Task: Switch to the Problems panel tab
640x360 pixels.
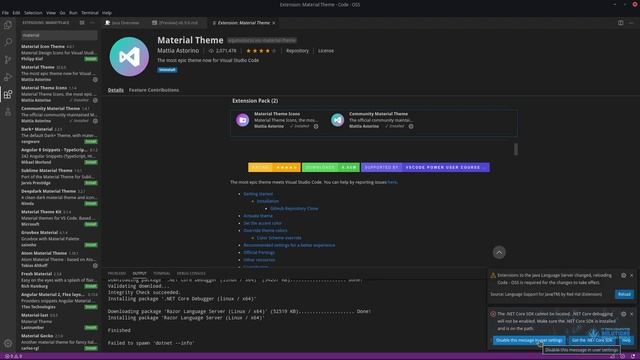Action: (x=117, y=273)
